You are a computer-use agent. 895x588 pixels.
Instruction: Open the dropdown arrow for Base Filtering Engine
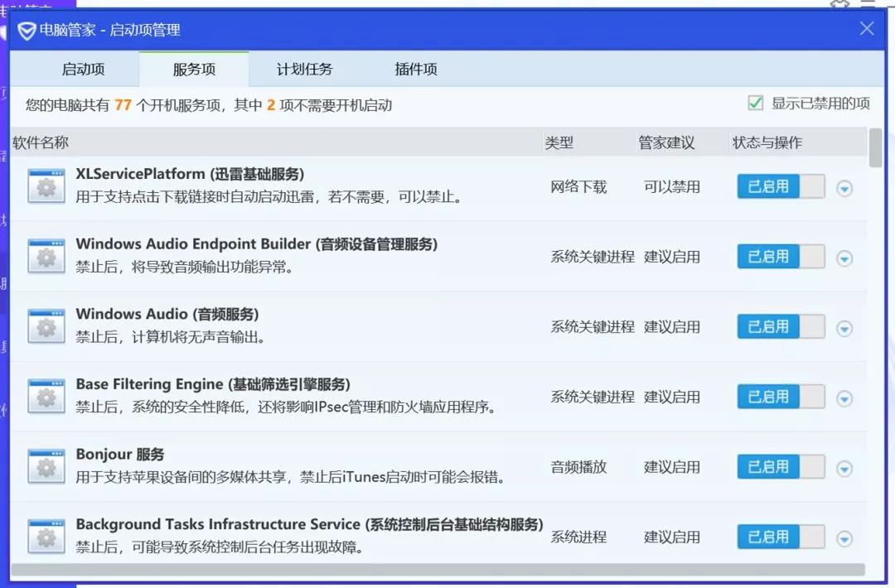pos(844,398)
